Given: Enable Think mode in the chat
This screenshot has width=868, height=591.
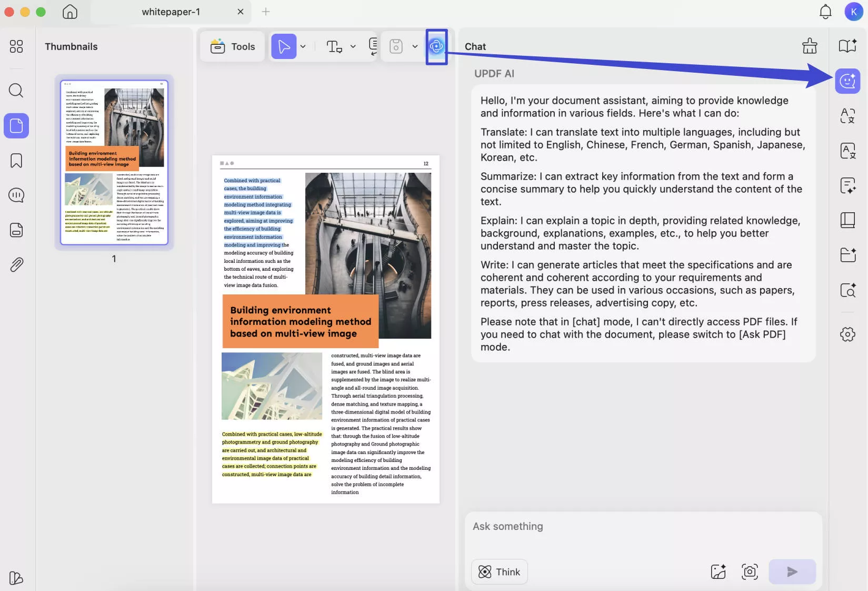Looking at the screenshot, I should pos(498,572).
